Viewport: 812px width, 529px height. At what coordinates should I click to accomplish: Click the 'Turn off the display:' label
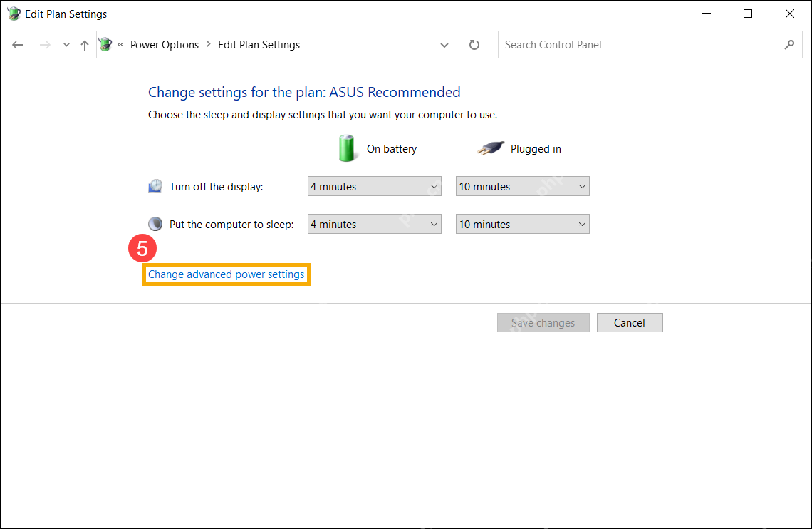click(x=217, y=187)
